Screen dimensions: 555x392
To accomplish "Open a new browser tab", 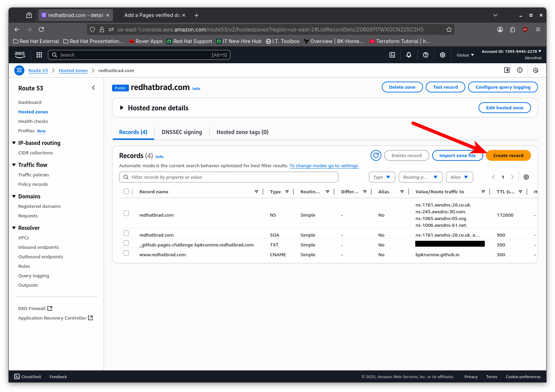I will point(197,15).
